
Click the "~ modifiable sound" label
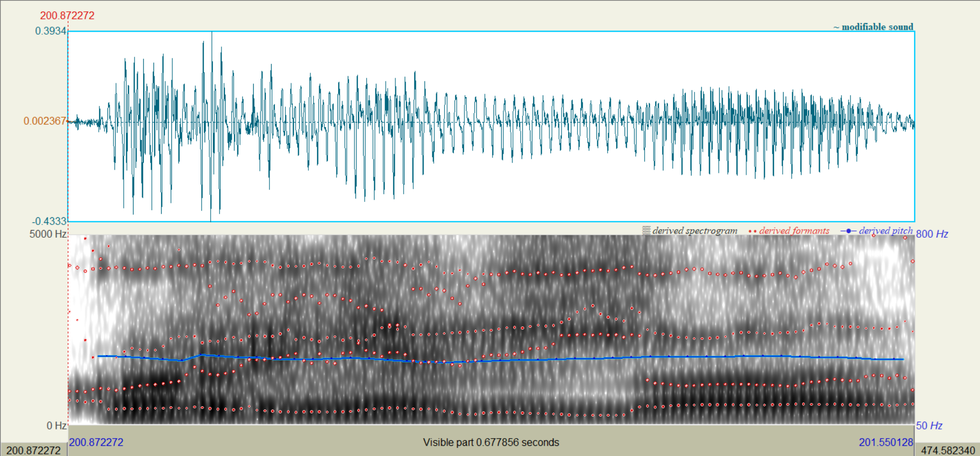[873, 27]
